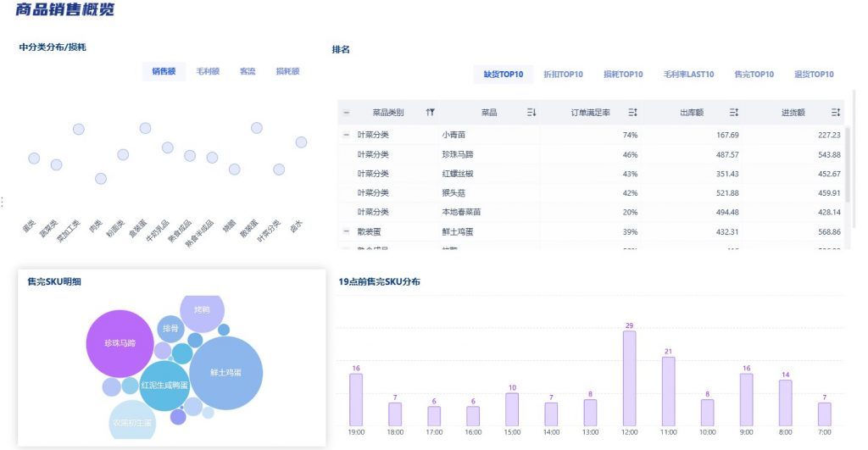Click the three-dot drag handle on left edge

coord(3,202)
